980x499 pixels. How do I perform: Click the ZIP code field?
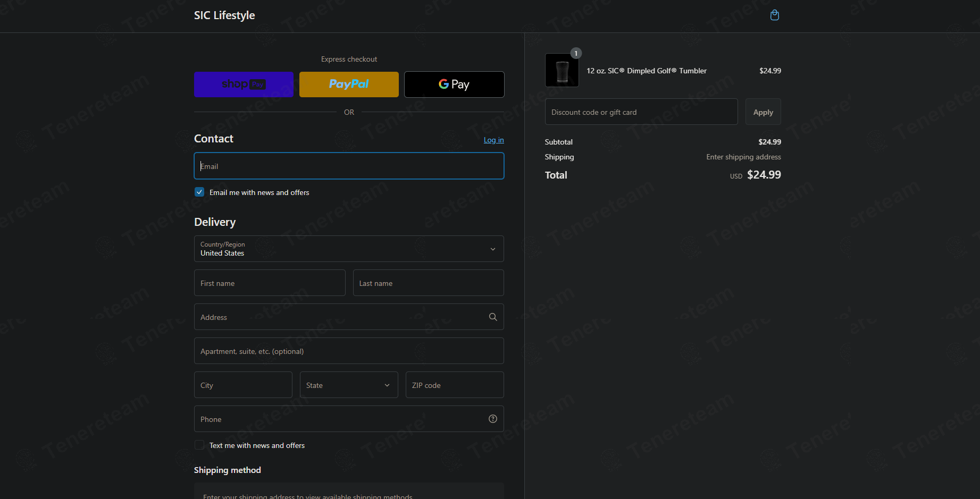(x=455, y=385)
